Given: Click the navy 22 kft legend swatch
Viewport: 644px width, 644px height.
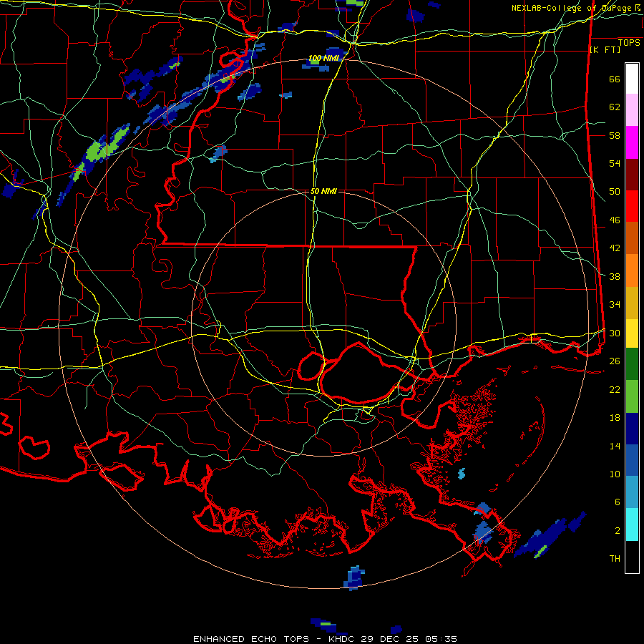Looking at the screenshot, I should 632,429.
